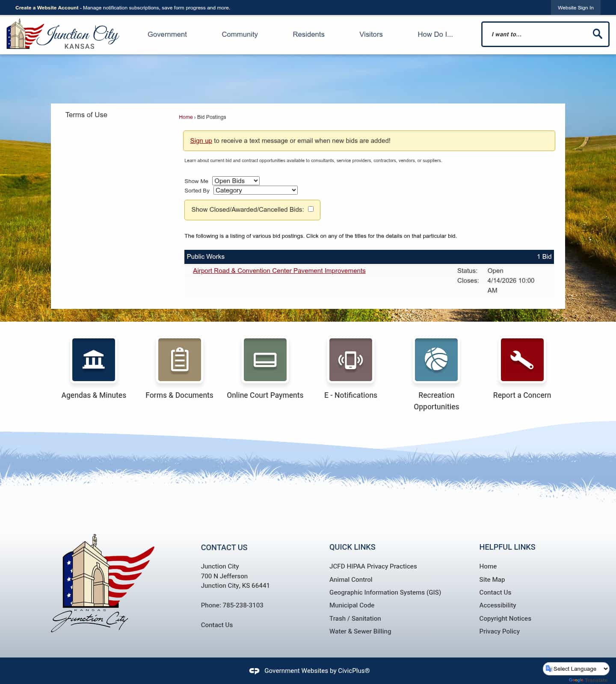
Task: Click the Junction City Kansas header logo
Action: tap(63, 34)
